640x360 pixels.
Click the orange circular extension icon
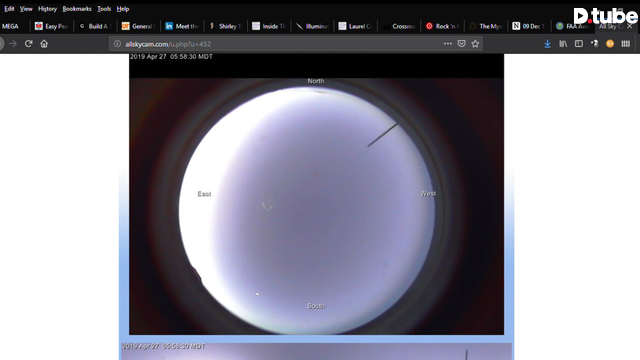point(610,44)
